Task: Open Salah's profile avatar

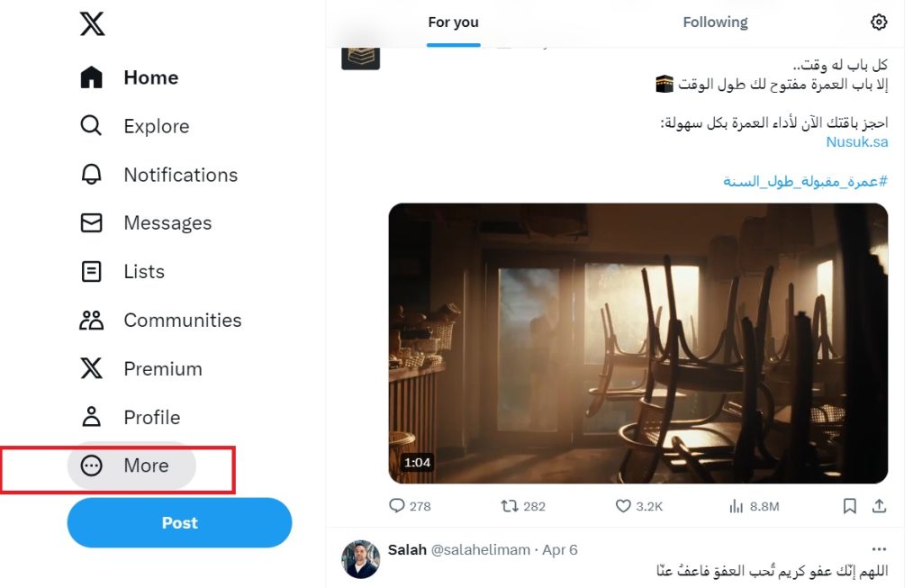Action: pyautogui.click(x=360, y=559)
